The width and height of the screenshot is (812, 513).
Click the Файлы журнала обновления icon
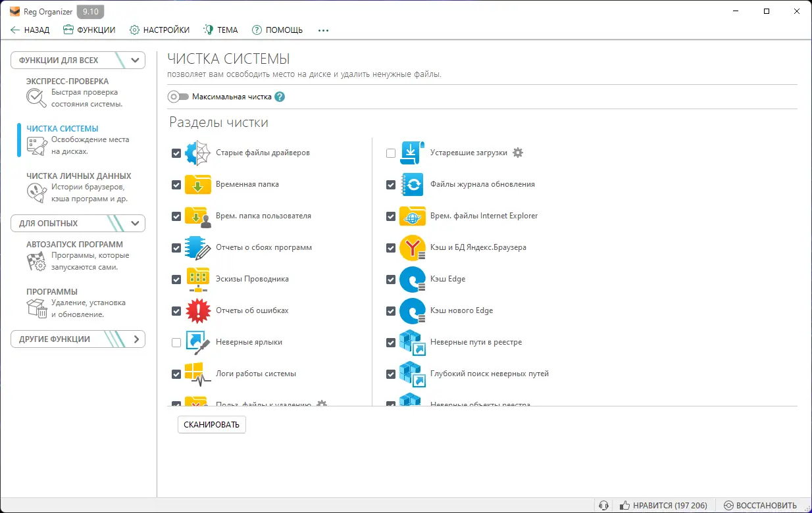point(412,184)
